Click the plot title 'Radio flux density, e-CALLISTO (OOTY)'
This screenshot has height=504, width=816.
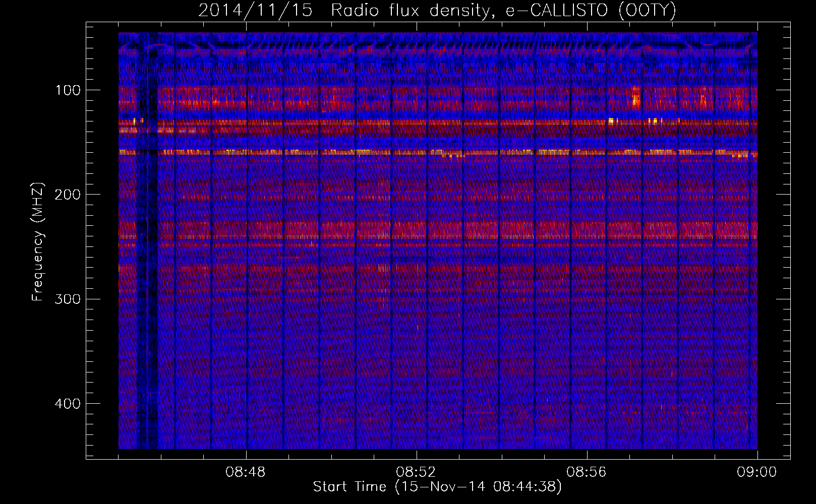503,11
